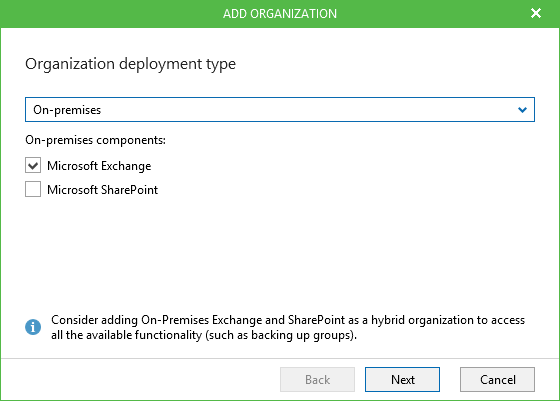Image resolution: width=560 pixels, height=401 pixels.
Task: Click the hybrid organization info message
Action: coord(288,327)
